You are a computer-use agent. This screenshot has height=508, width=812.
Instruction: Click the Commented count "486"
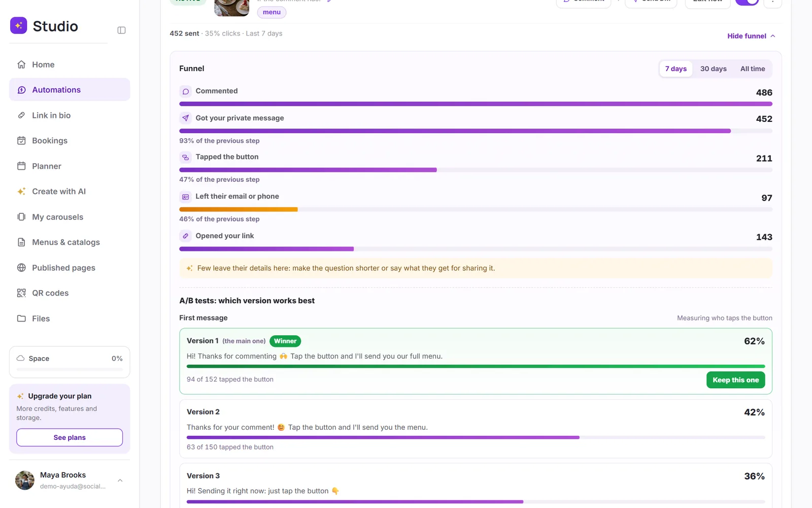tap(764, 92)
